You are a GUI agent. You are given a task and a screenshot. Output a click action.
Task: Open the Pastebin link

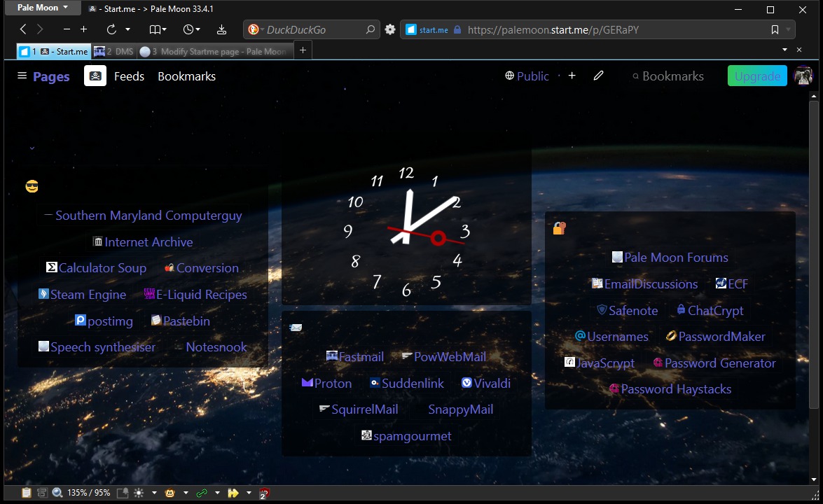point(181,321)
